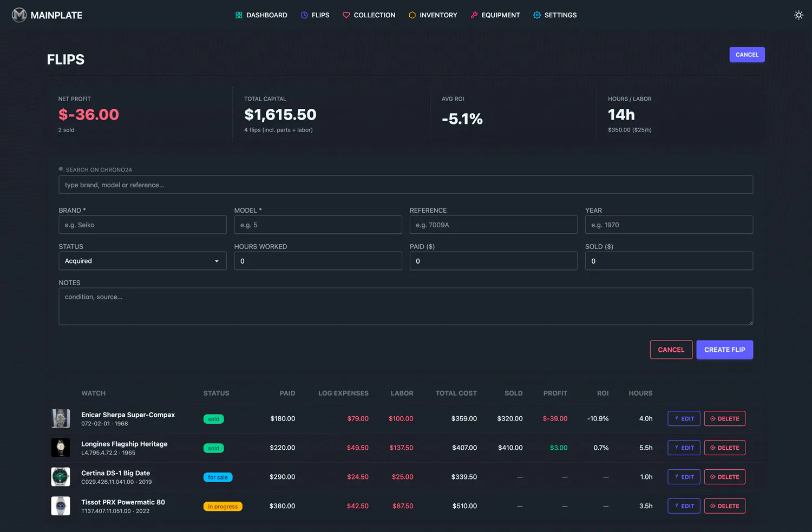Click the Cancel button beside Flips heading
812x532 pixels.
[x=747, y=55]
